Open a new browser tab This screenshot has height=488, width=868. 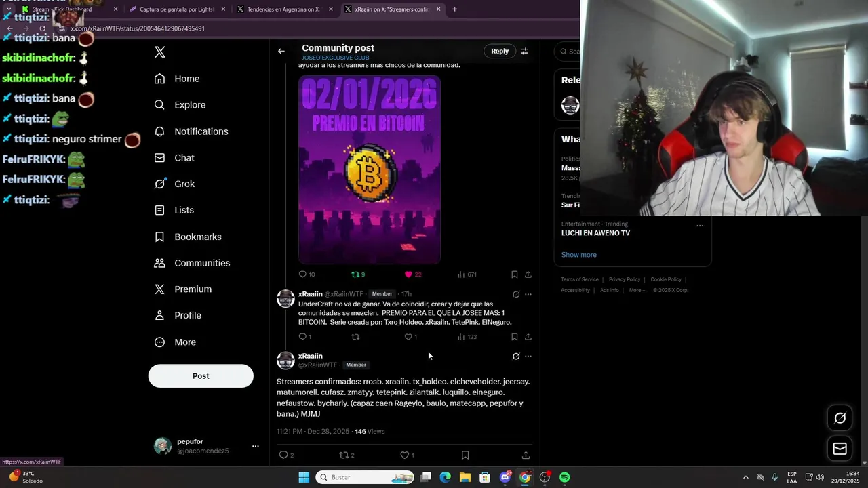[x=454, y=9]
